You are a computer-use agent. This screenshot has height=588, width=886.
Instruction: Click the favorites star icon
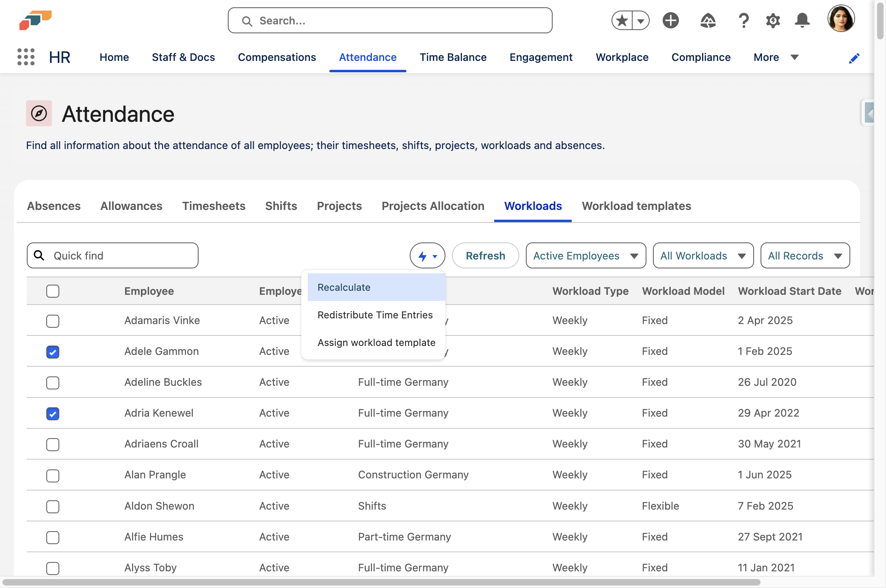(622, 20)
